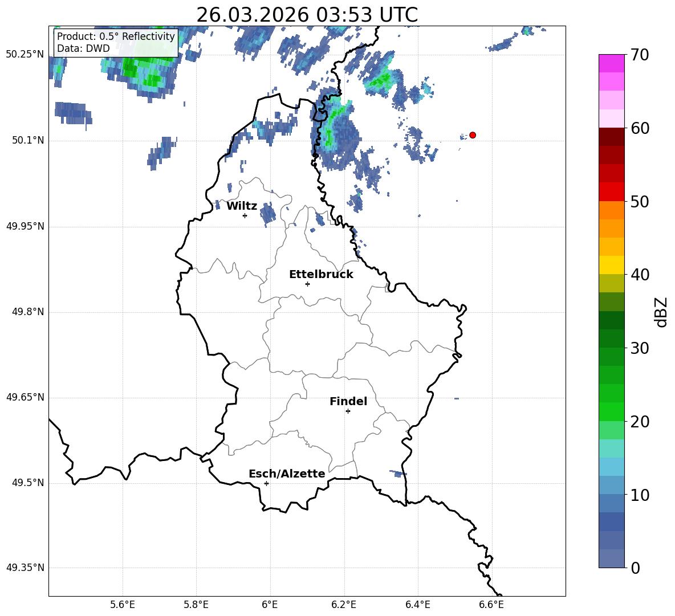Screen dimensions: 675x616
Task: Click the Esch/Alzette station cross marker
Action: pos(266,483)
